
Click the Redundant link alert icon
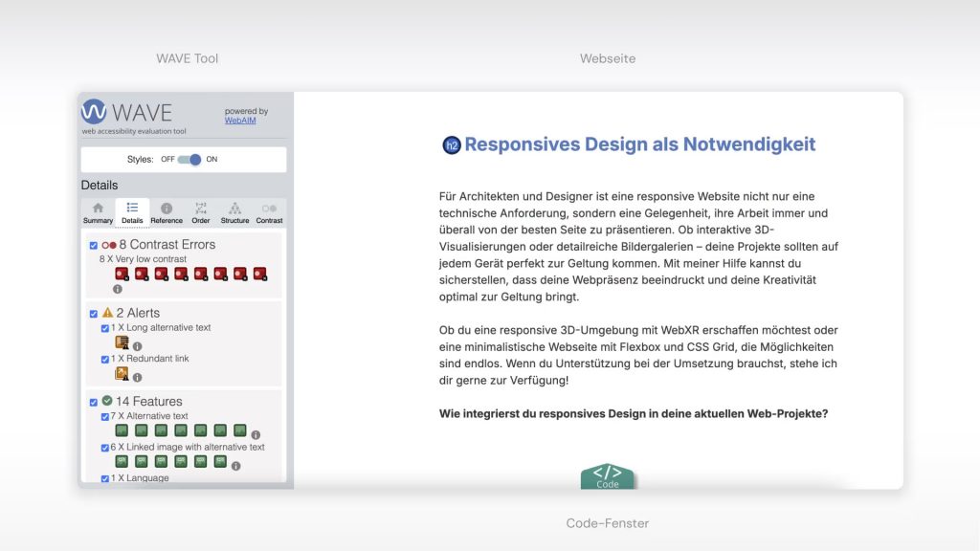tap(122, 374)
